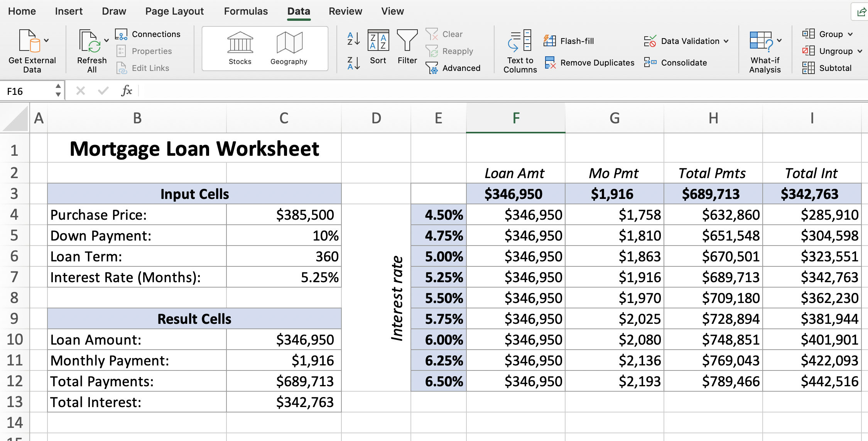Confirm entry with the checkmark icon
This screenshot has height=441, width=868.
(103, 91)
